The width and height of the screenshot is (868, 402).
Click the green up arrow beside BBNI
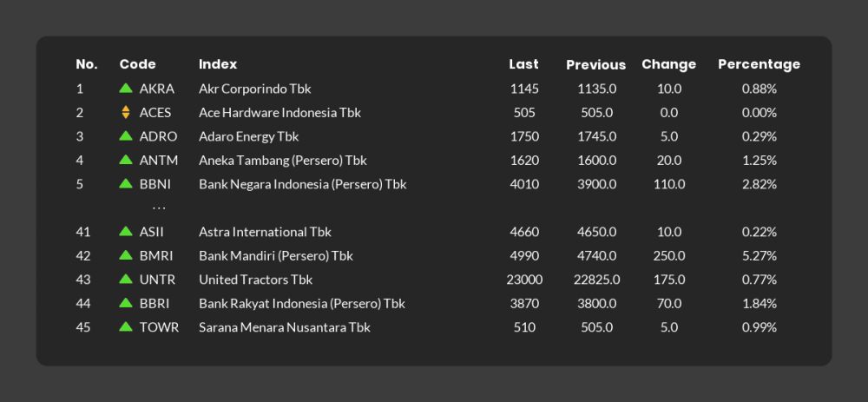point(126,183)
